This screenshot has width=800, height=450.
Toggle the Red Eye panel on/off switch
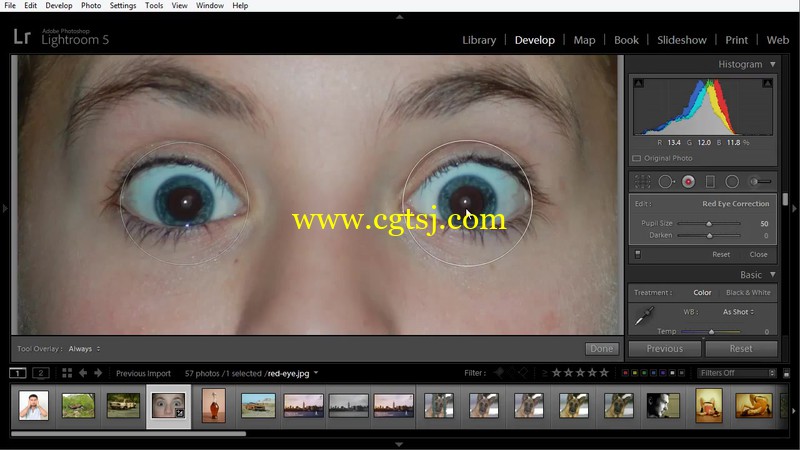(638, 254)
